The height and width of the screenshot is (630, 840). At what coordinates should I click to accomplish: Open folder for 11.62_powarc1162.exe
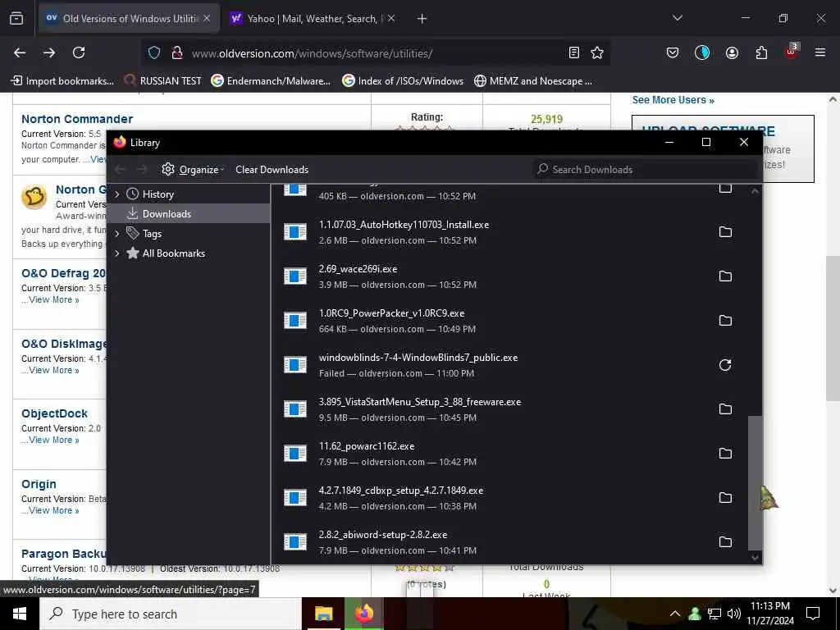[x=725, y=453]
